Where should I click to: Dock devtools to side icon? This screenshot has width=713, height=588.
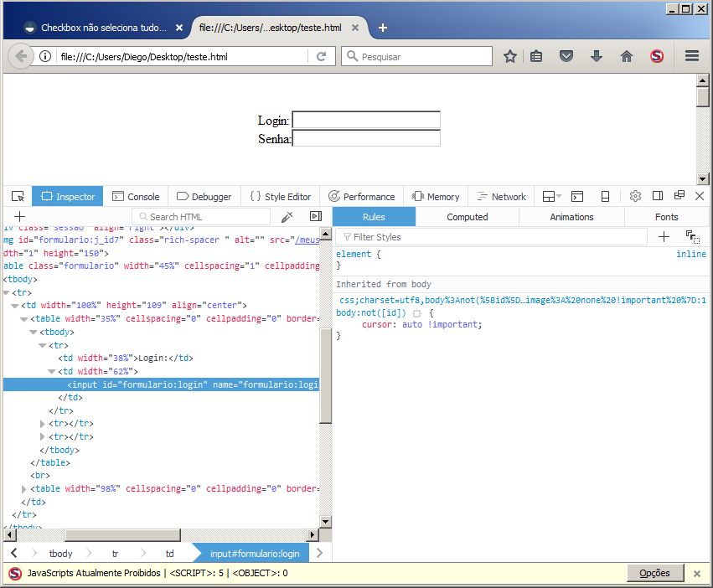coord(658,196)
